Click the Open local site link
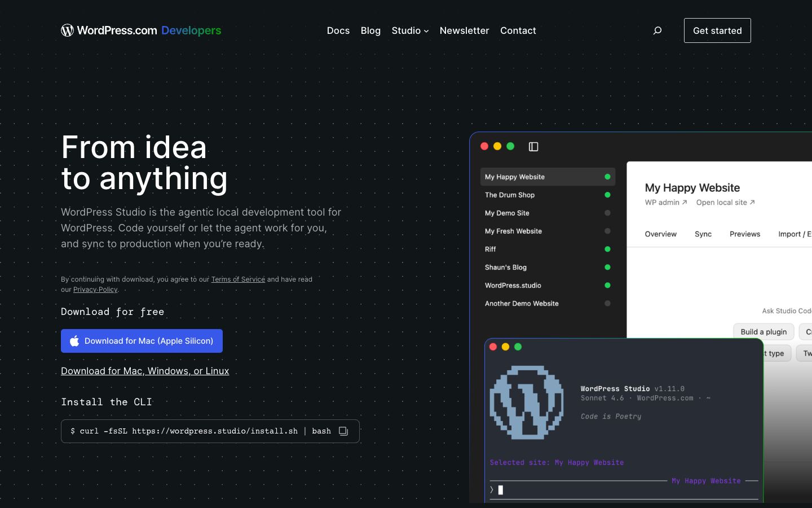The height and width of the screenshot is (508, 812). pyautogui.click(x=725, y=203)
